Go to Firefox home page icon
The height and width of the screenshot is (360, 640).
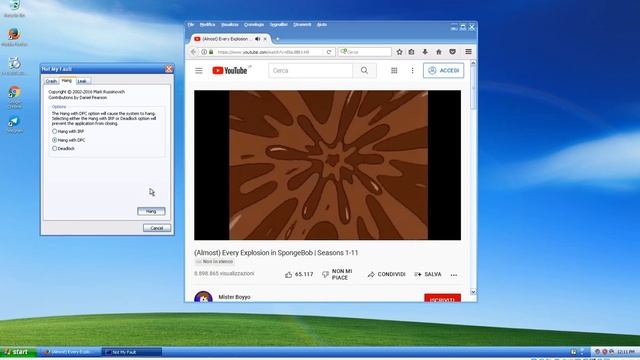(x=439, y=52)
